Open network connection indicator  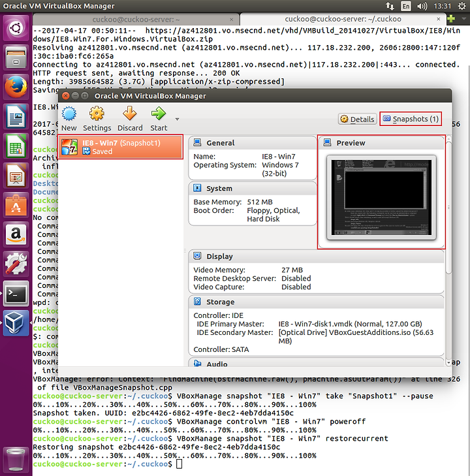[x=390, y=6]
